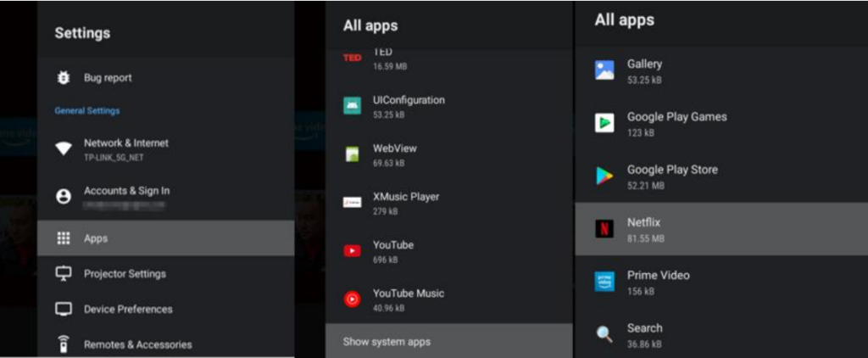Click the Apps grid icon
Viewport: 868px width, 358px height.
[64, 238]
